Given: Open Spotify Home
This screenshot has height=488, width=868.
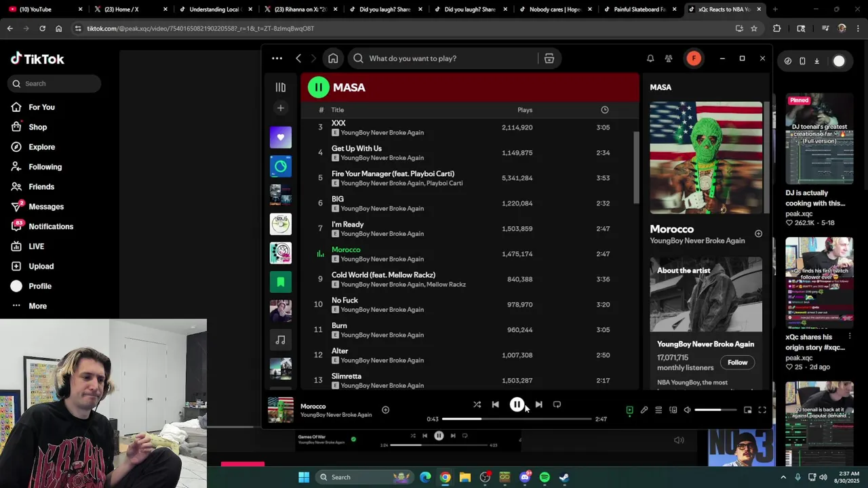Looking at the screenshot, I should click(x=333, y=58).
